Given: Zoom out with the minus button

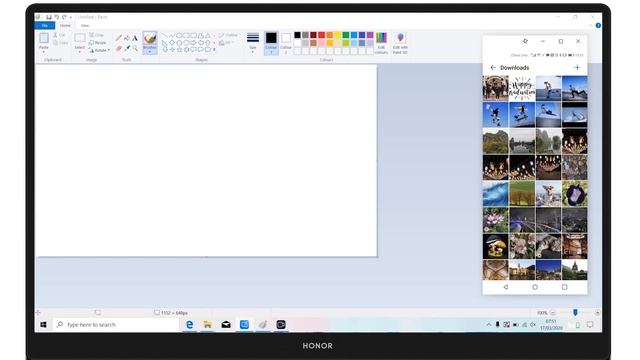Looking at the screenshot, I should click(553, 313).
